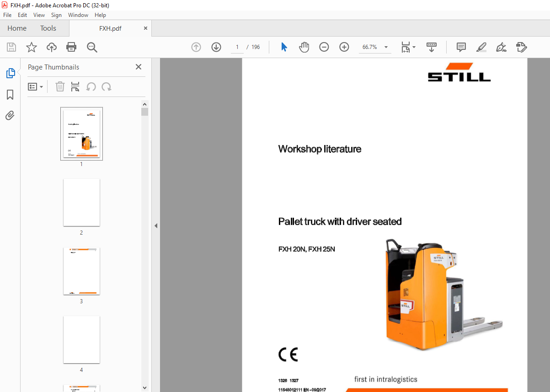Screen dimensions: 550x392
Task: Select page 3 thumbnail
Action: click(81, 271)
